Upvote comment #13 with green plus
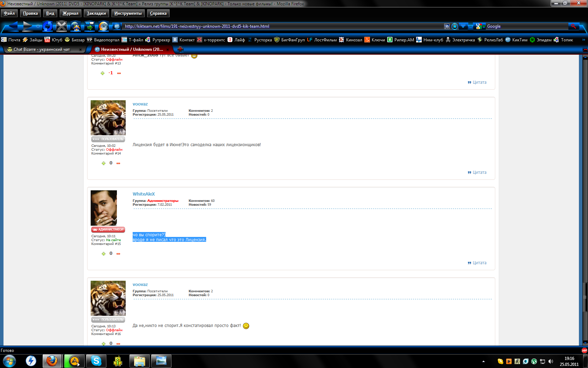 pos(103,73)
